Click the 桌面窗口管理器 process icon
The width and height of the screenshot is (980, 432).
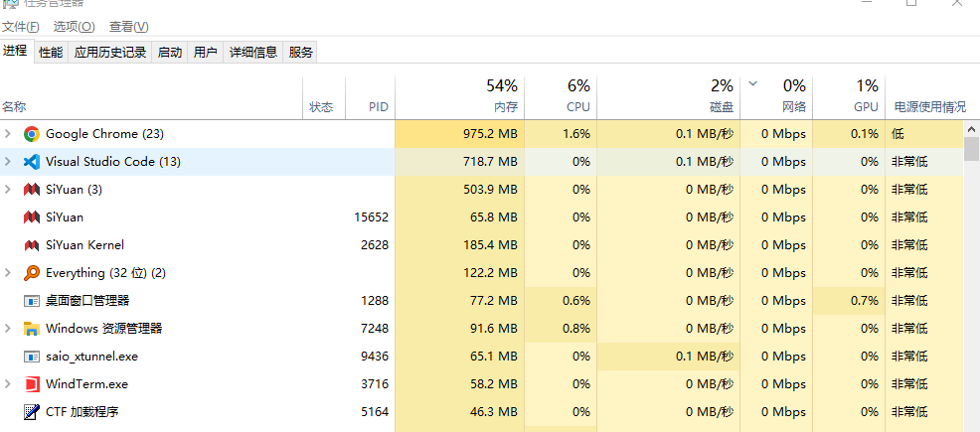click(x=31, y=301)
